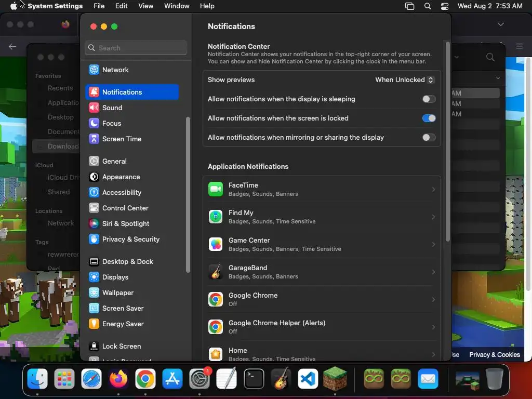This screenshot has width=532, height=399.
Task: Open the Edit menu
Action: 121,6
